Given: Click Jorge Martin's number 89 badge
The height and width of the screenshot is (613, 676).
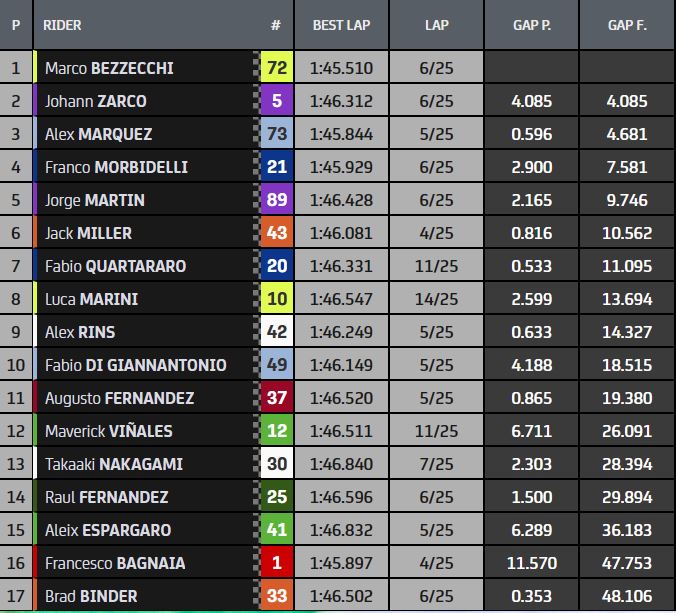Looking at the screenshot, I should tap(276, 200).
